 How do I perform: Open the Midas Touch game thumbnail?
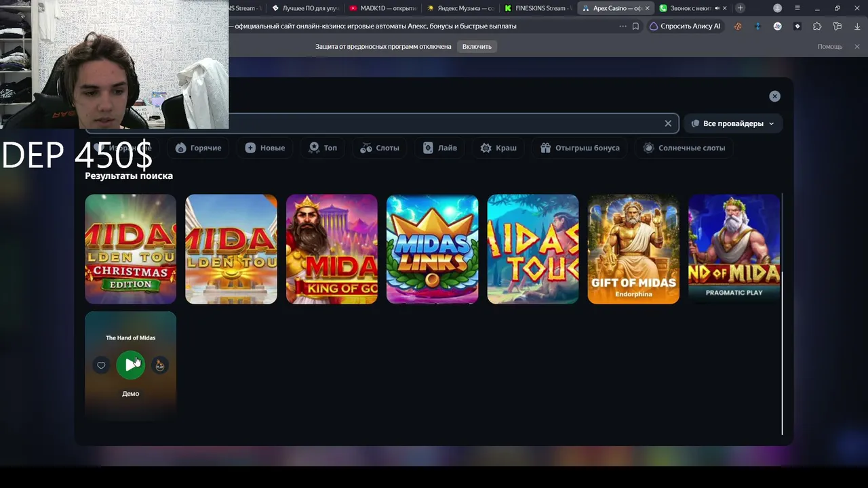click(533, 249)
